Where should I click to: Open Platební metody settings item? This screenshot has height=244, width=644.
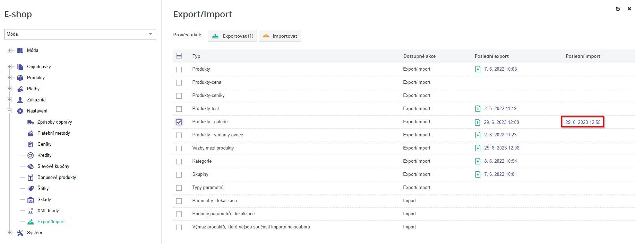[54, 133]
